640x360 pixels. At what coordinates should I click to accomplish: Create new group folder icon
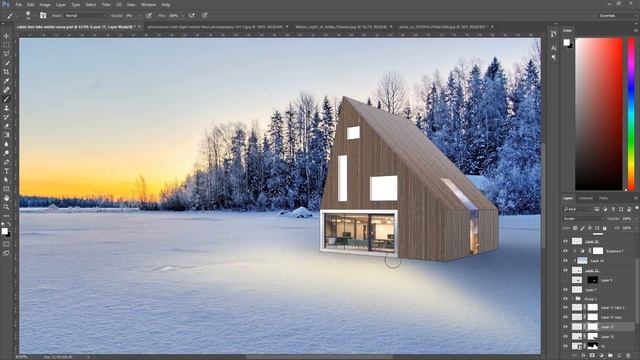[x=610, y=356]
